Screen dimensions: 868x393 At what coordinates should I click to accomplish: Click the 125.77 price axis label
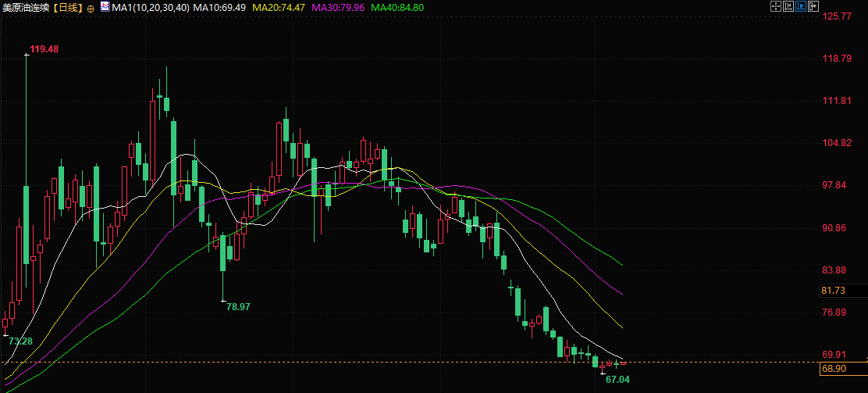(838, 16)
